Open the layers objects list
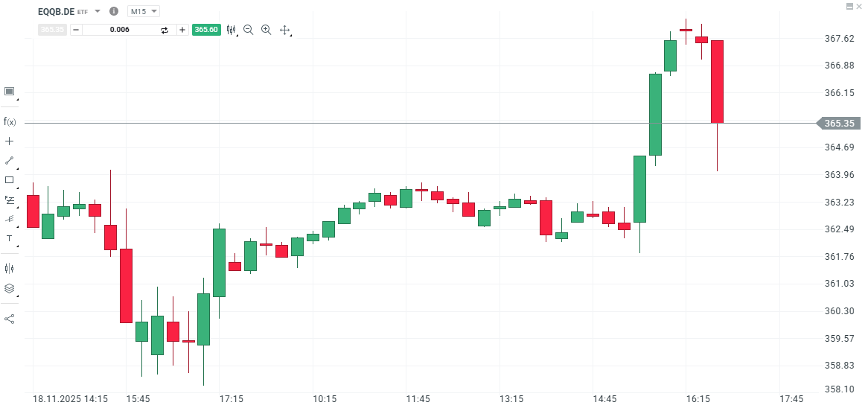 (x=10, y=288)
